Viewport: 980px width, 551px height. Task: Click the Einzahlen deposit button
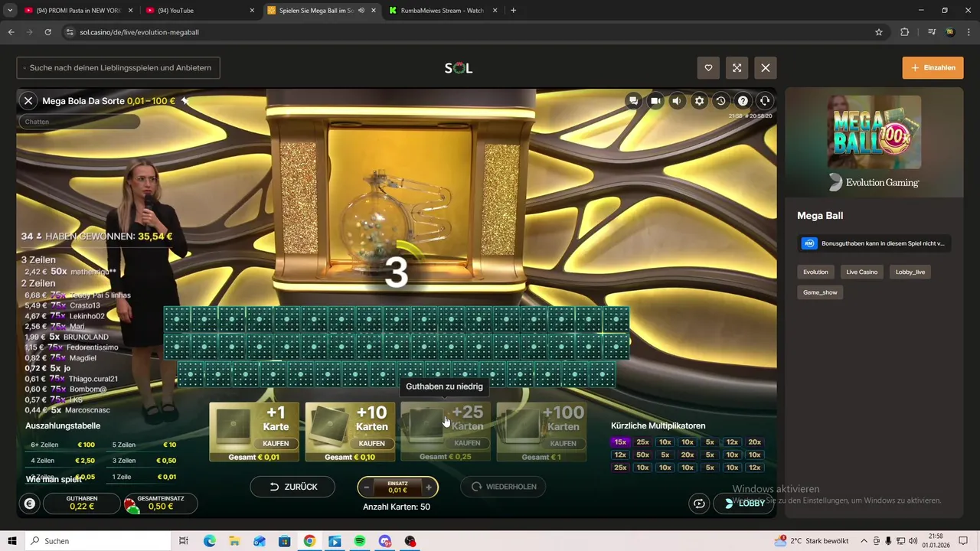click(933, 67)
